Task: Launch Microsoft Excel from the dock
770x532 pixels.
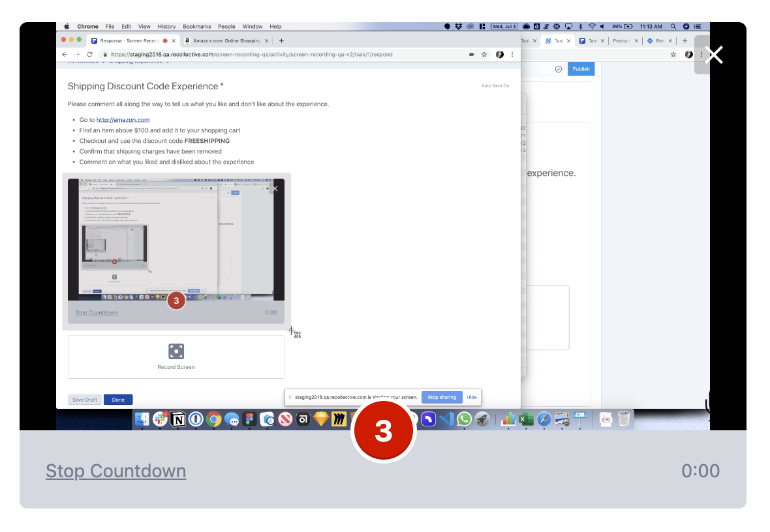Action: (526, 419)
